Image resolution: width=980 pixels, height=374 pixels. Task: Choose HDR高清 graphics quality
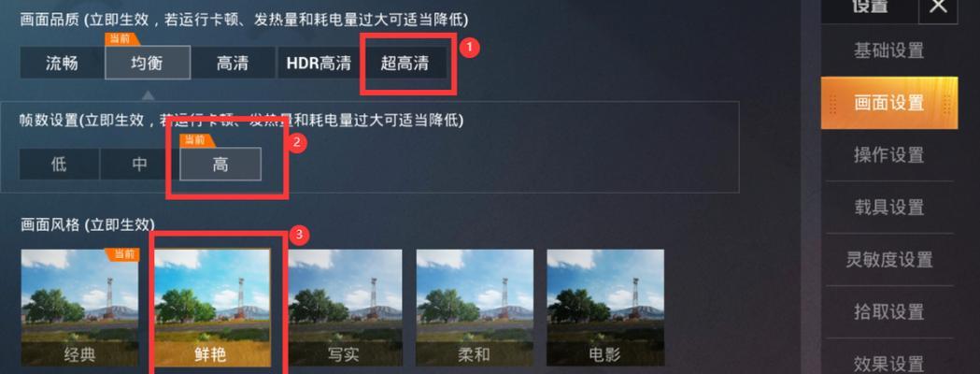319,63
